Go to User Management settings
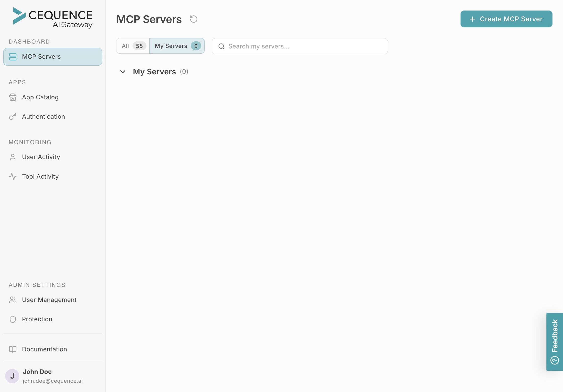 (49, 300)
